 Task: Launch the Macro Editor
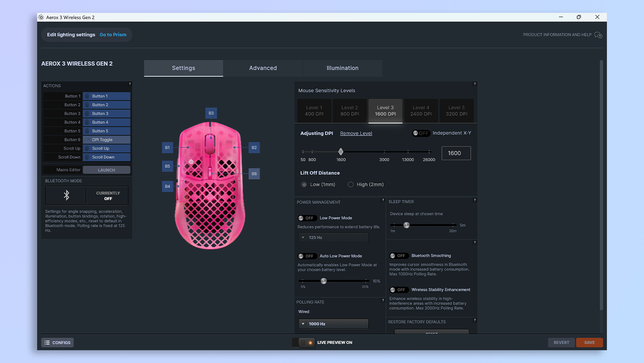106,170
